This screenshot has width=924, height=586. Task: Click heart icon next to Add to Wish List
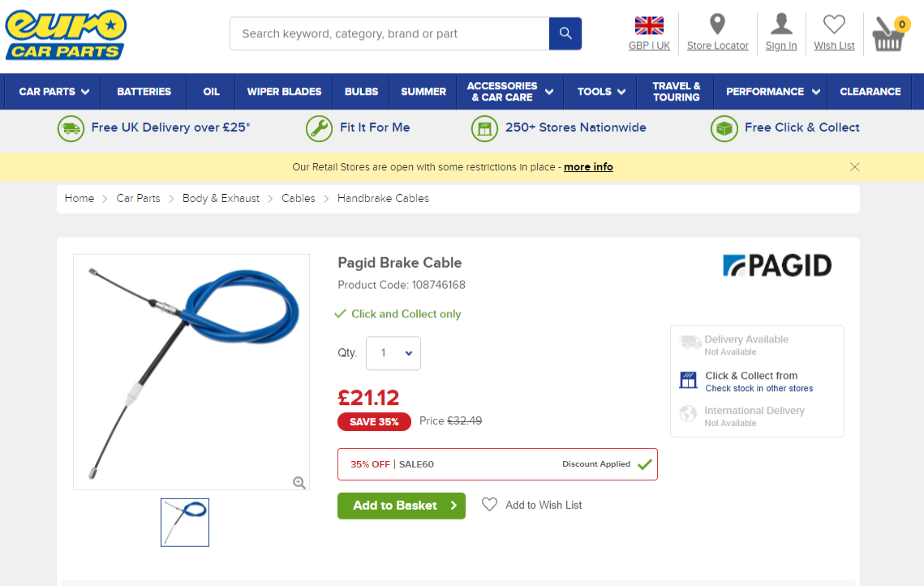coord(489,505)
